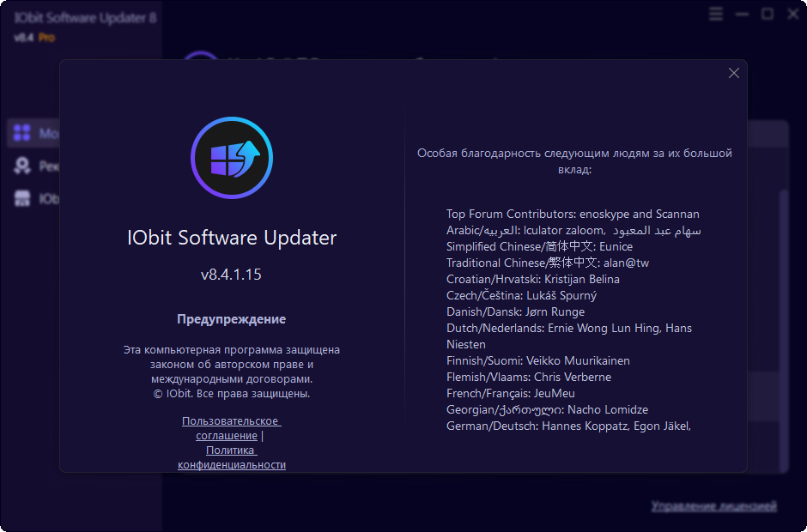Close the About dialog with the X
This screenshot has height=532, width=807.
733,74
